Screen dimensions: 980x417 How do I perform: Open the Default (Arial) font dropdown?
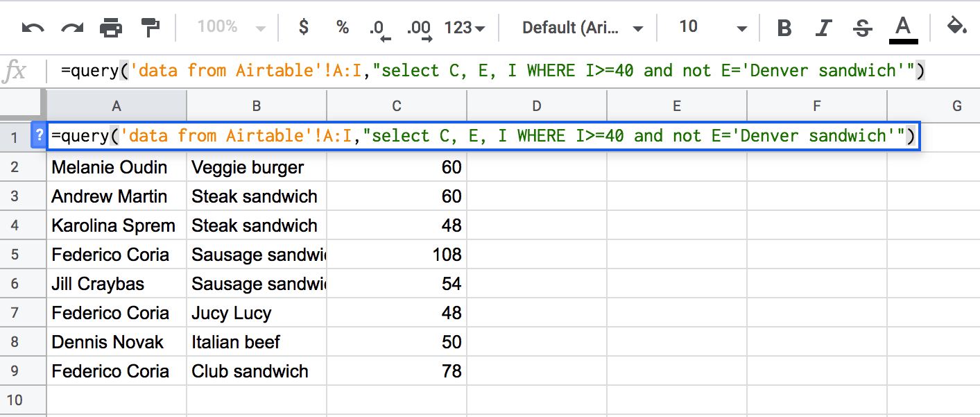point(583,28)
